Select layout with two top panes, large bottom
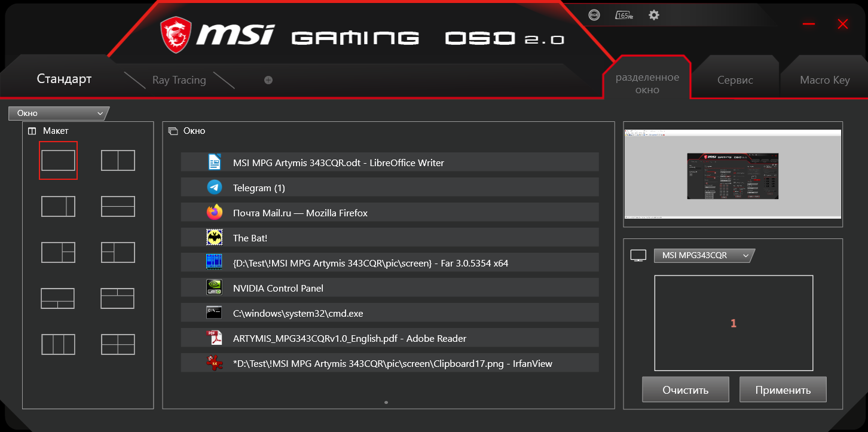The height and width of the screenshot is (432, 868). pos(118,298)
